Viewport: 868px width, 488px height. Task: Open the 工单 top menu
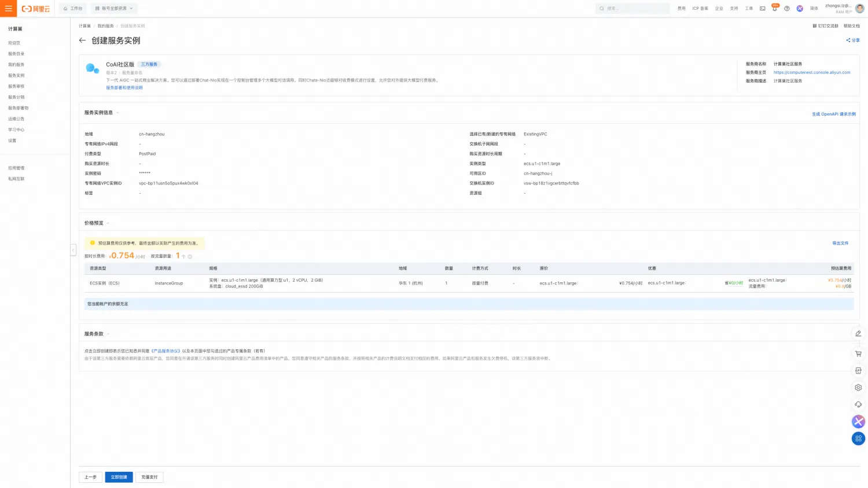pyautogui.click(x=749, y=9)
